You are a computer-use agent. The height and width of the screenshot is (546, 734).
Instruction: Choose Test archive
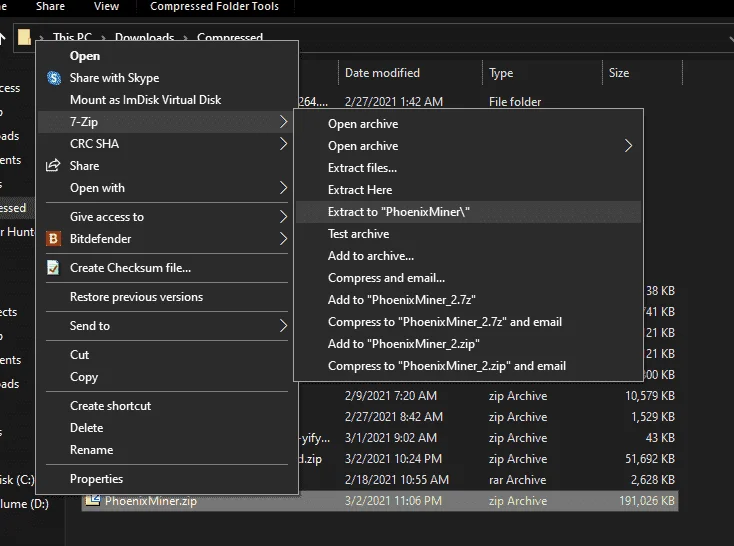[x=469, y=234]
